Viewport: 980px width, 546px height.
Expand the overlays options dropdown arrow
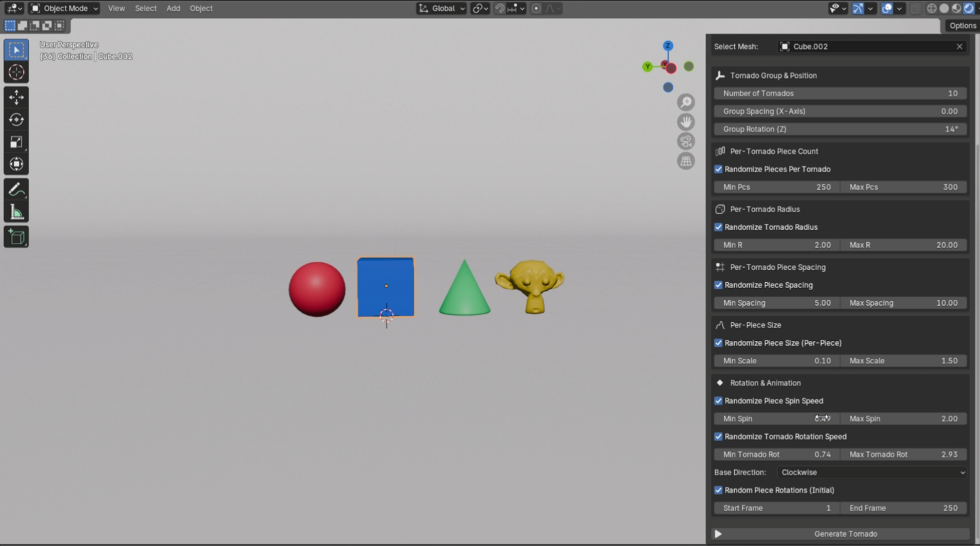tap(900, 9)
